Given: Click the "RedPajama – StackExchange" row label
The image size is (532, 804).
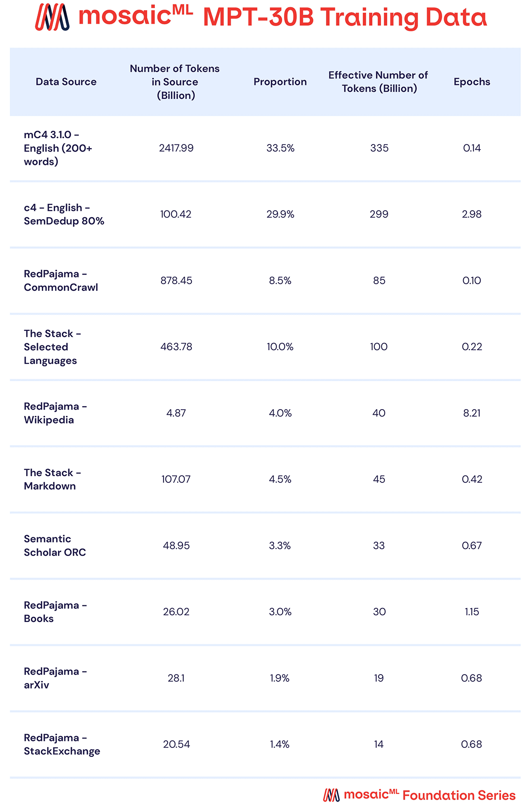Looking at the screenshot, I should [62, 744].
